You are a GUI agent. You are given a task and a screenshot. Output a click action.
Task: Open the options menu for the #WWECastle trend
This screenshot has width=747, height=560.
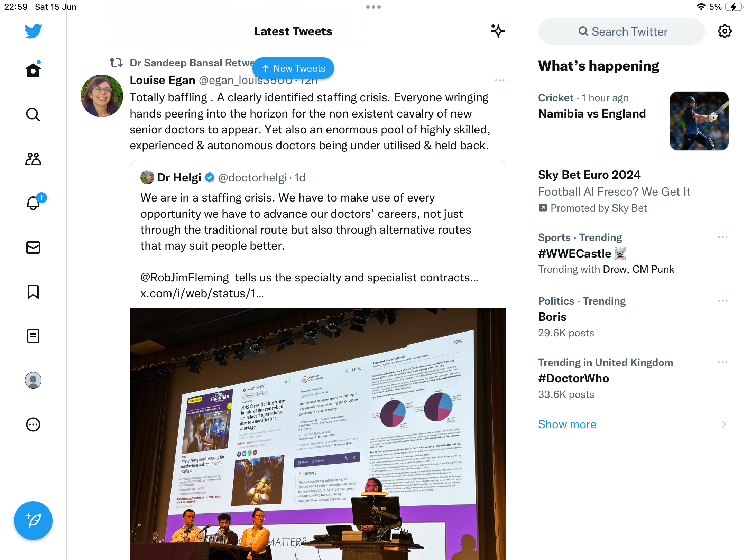[x=723, y=237]
